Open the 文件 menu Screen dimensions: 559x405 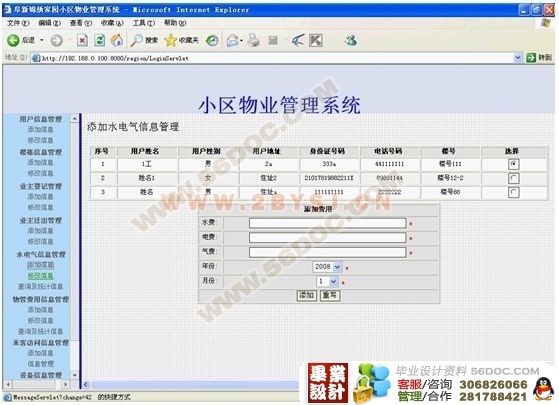[18, 23]
